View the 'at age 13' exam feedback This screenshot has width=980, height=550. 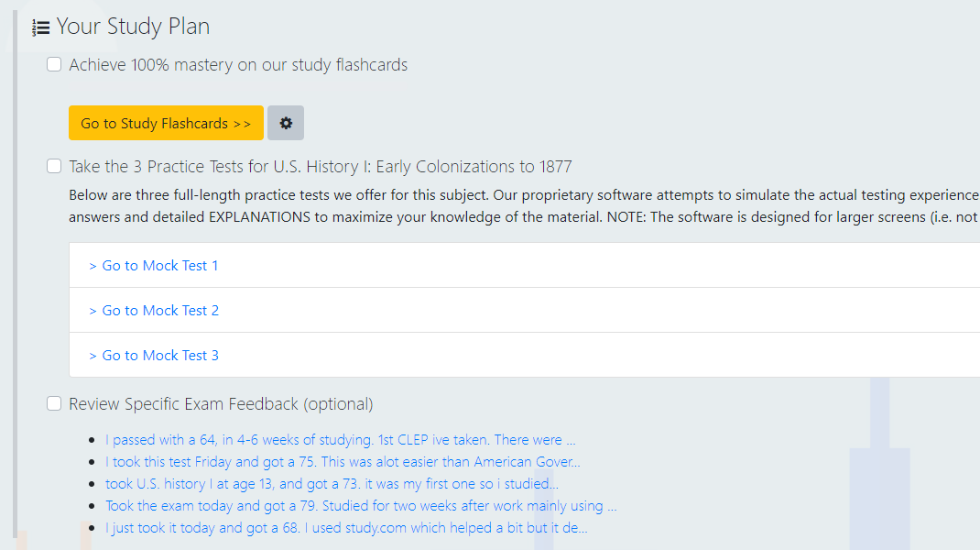(332, 484)
